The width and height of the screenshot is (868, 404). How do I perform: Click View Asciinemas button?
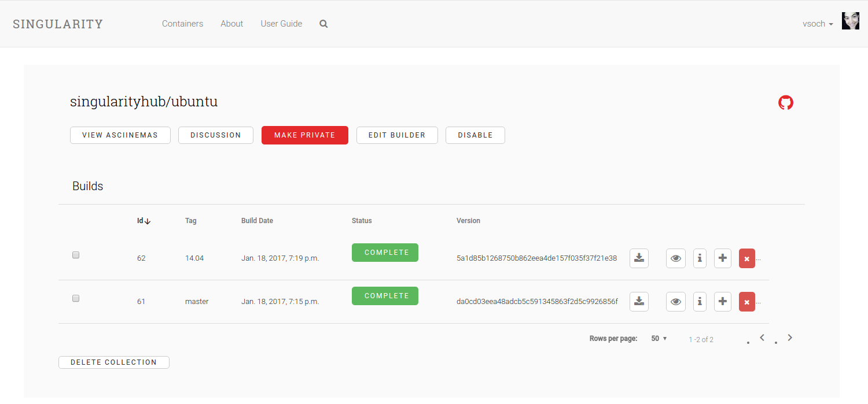tap(120, 135)
